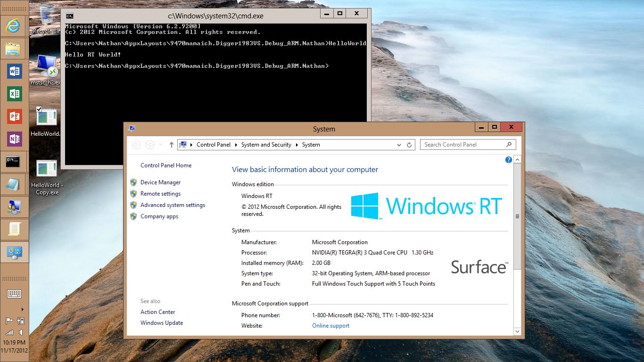
Task: Expand chevron before Control Panel breadcrumb
Action: [191, 145]
